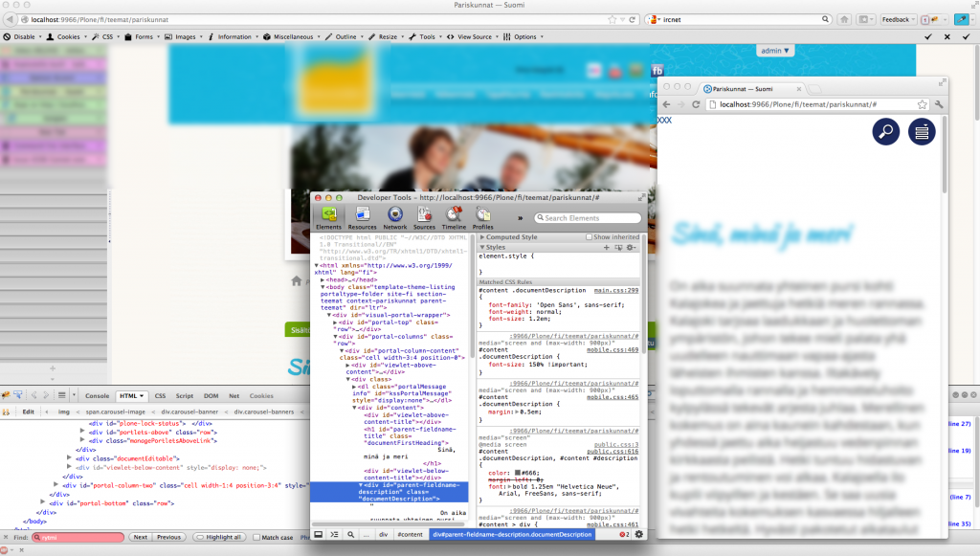The image size is (980, 556).
Task: Show more Developer Tools panels chevron
Action: click(520, 218)
